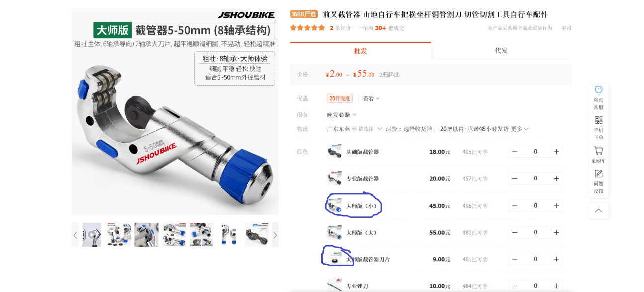Expand the 查看 coupon dropdown

[x=371, y=99]
